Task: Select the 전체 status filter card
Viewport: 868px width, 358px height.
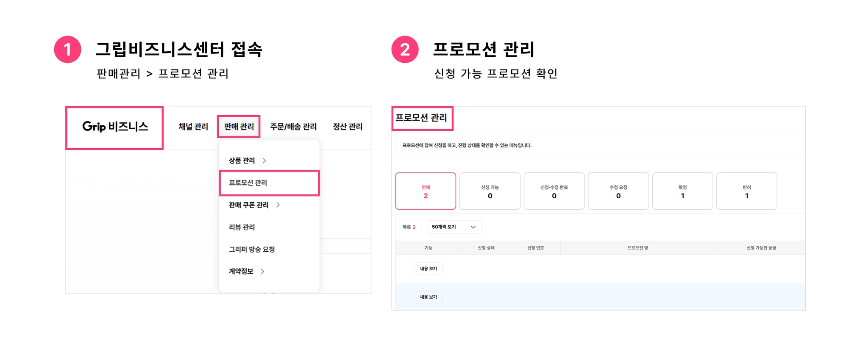Action: tap(426, 191)
